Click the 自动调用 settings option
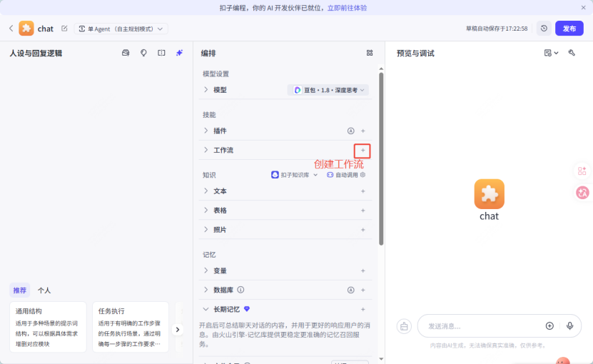 coord(346,175)
